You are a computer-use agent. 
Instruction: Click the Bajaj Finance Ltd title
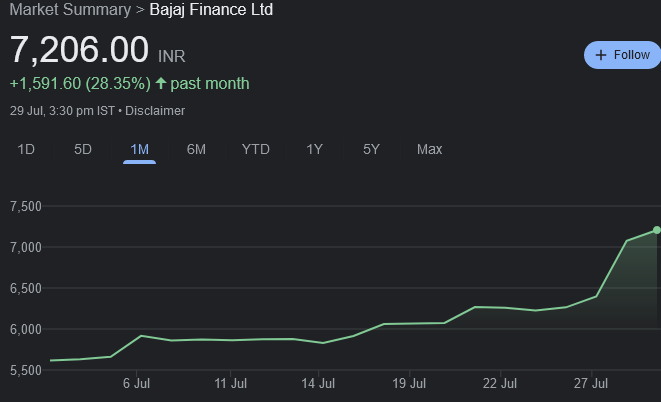click(x=211, y=10)
